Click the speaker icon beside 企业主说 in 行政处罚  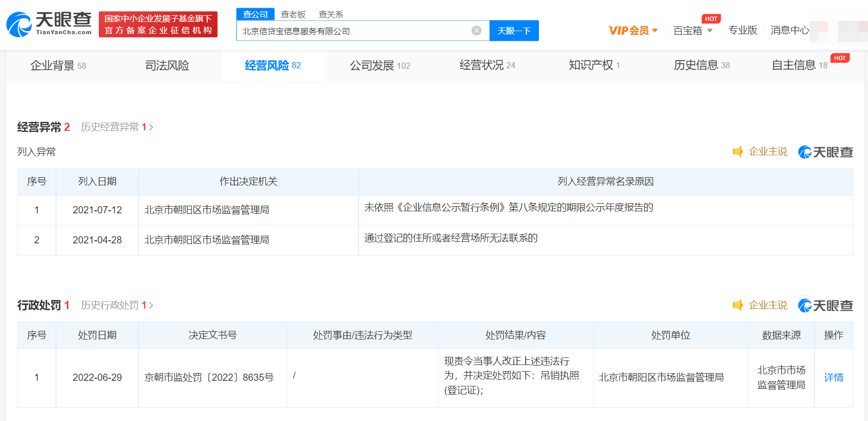738,305
